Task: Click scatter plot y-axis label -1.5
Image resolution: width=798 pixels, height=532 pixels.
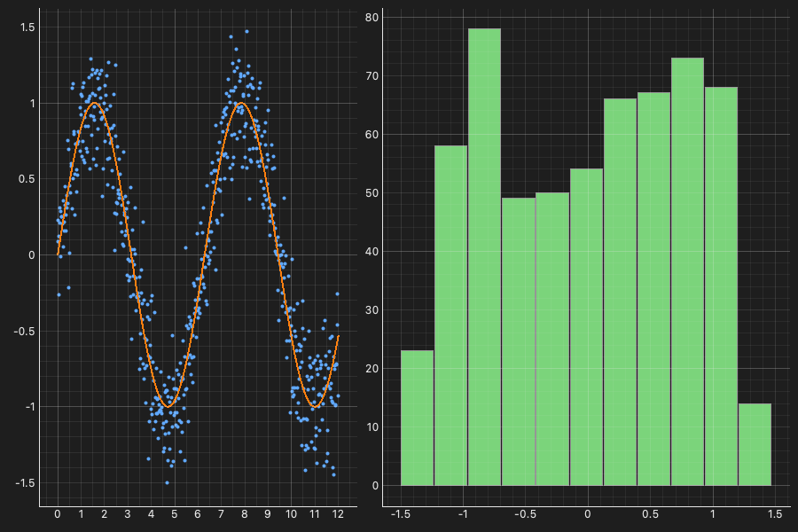Action: [x=26, y=483]
